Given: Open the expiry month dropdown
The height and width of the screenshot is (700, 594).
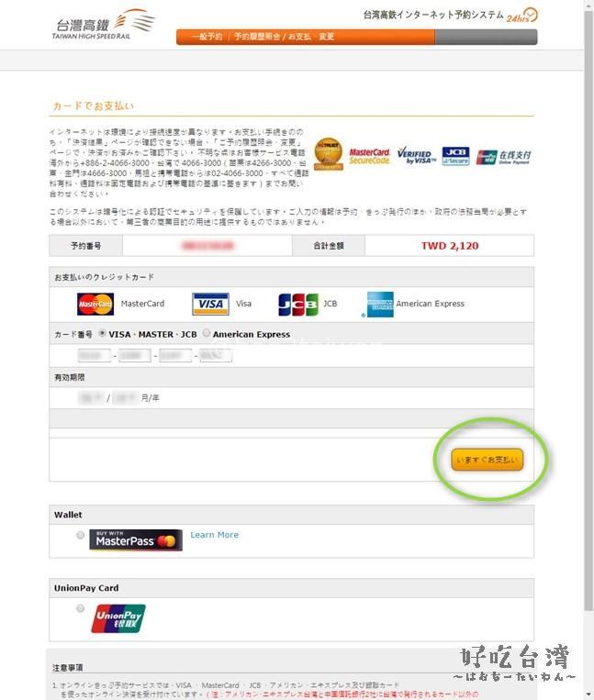Looking at the screenshot, I should click(x=91, y=398).
